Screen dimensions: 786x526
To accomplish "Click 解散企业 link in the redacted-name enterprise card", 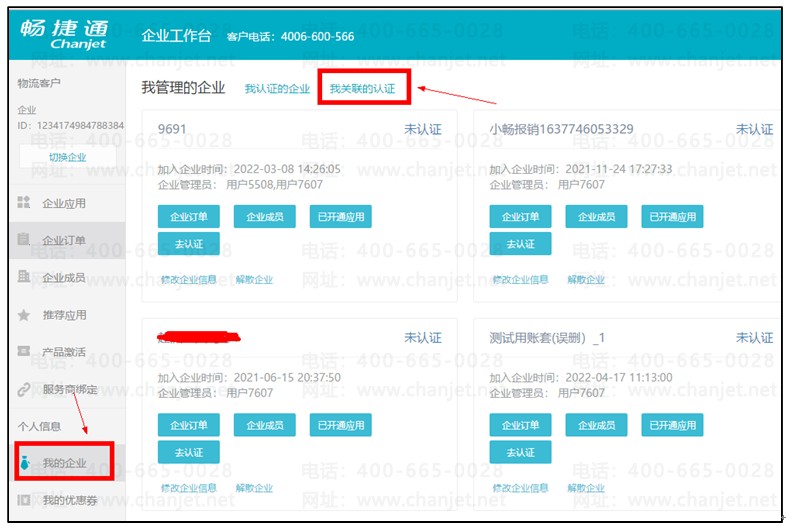I will click(x=254, y=487).
